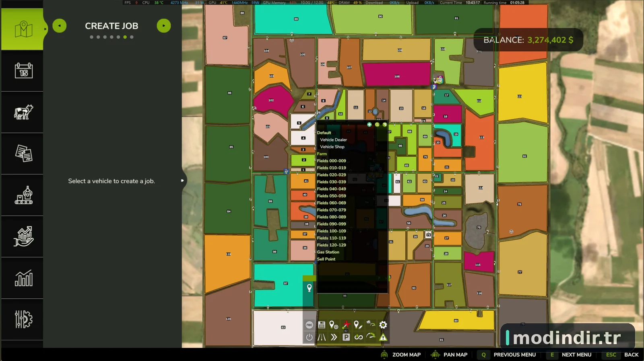This screenshot has width=644, height=361.
Task: Select the Gas Station destination group
Action: (328, 252)
